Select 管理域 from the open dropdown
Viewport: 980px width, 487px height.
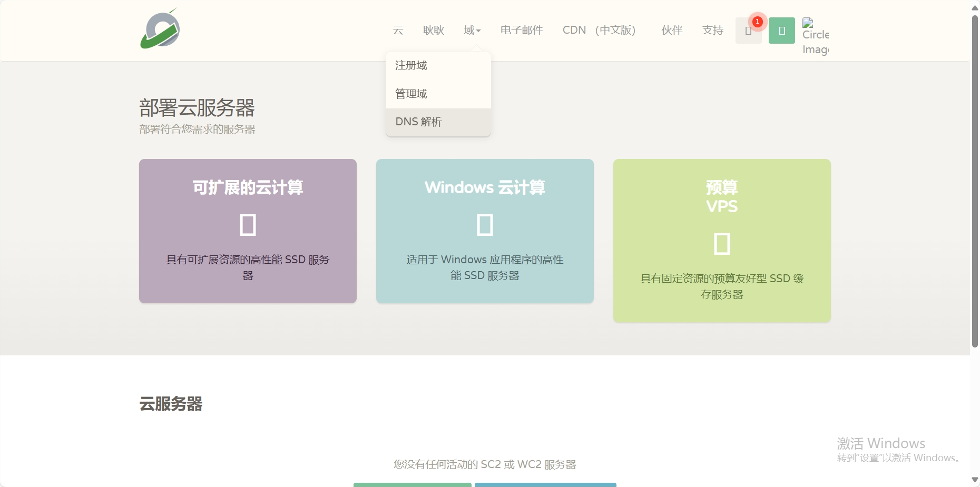click(410, 93)
